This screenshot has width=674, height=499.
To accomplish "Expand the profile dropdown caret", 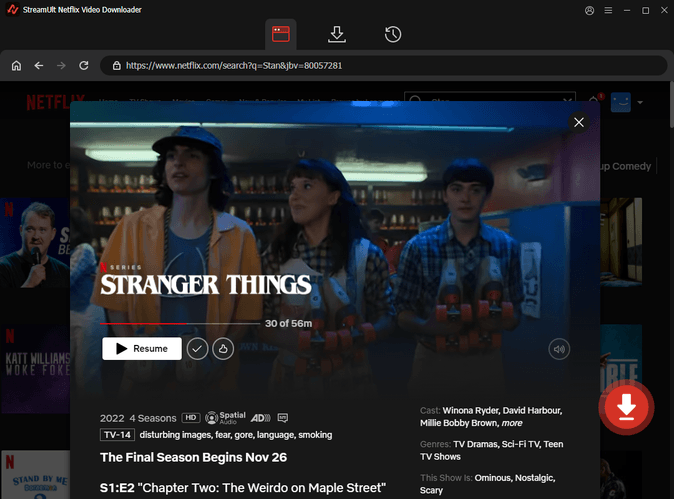I will pyautogui.click(x=640, y=102).
